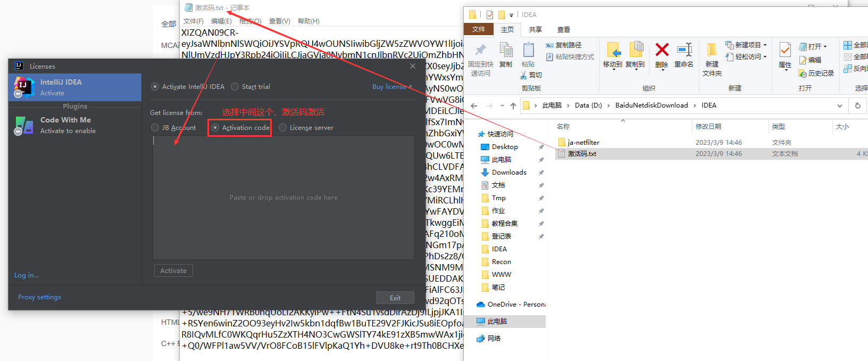This screenshot has width=868, height=361.
Task: Click the Explorer up-folder arrow
Action: coord(513,105)
